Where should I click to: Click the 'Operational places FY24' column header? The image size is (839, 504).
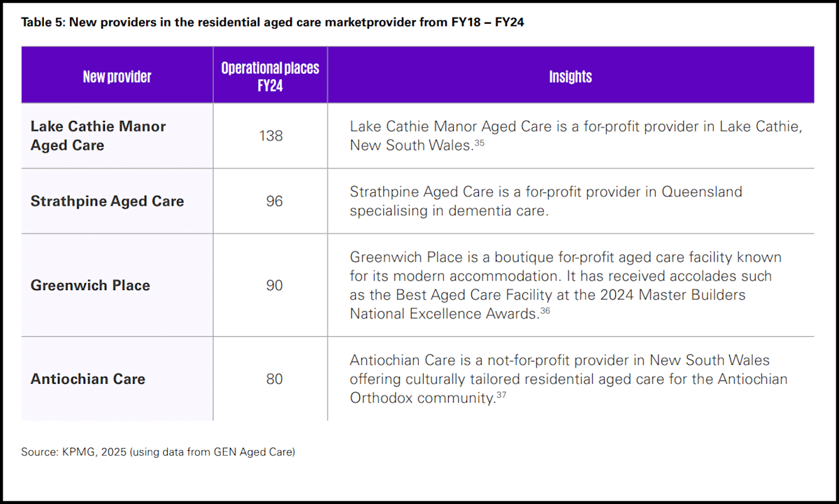(270, 77)
